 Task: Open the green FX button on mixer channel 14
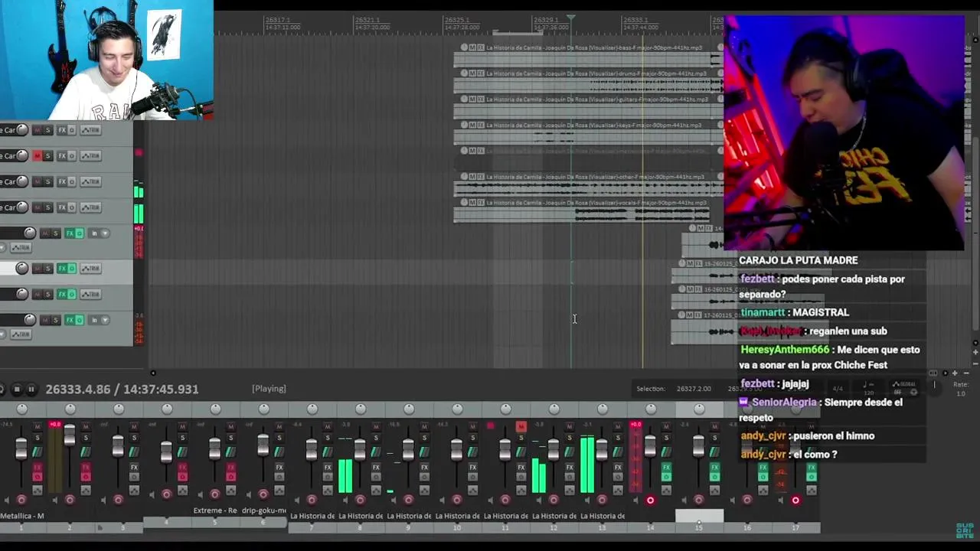coord(666,467)
